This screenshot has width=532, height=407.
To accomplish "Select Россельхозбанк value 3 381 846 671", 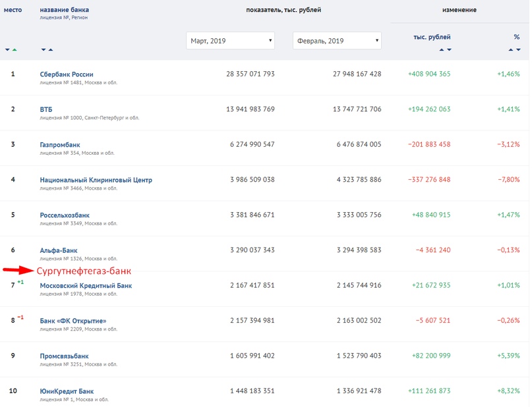I will pos(252,215).
